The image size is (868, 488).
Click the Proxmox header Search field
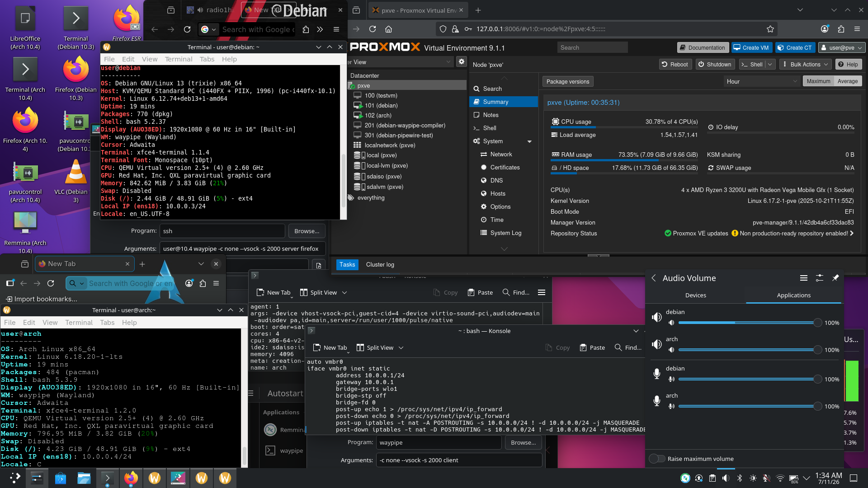click(592, 47)
